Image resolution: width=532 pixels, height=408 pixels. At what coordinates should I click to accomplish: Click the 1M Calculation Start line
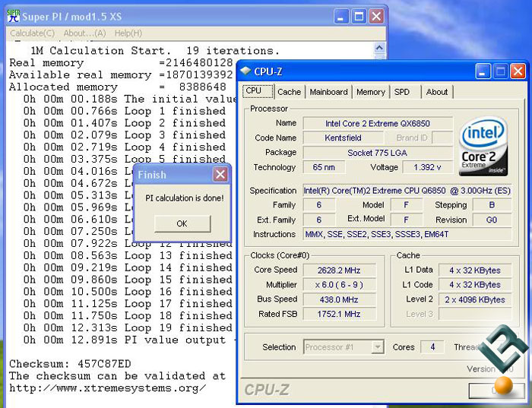coord(155,51)
